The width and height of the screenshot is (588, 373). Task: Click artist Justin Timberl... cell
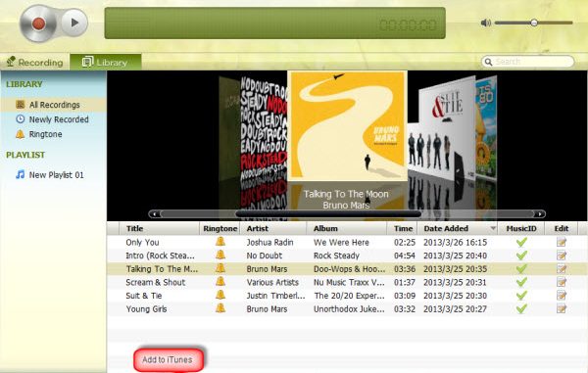(275, 296)
